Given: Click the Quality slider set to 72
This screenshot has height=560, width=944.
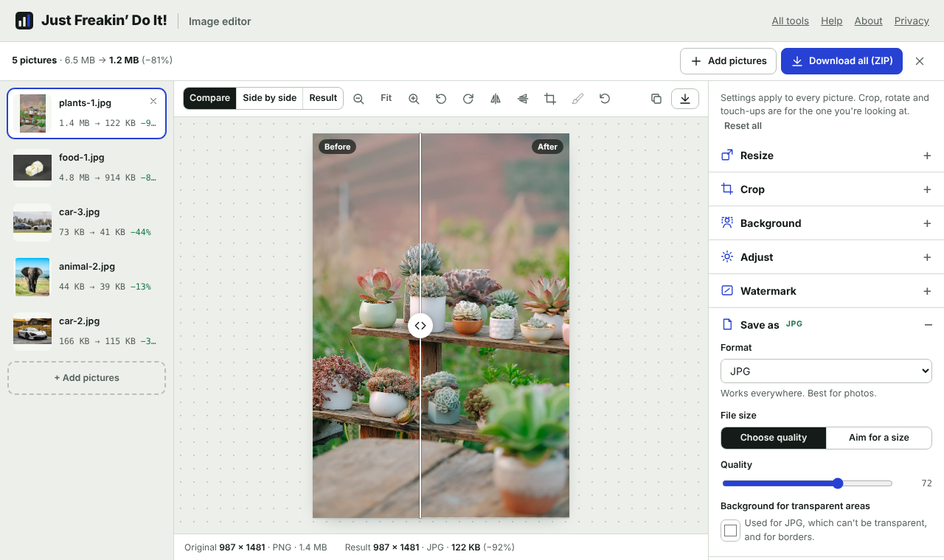Looking at the screenshot, I should point(808,483).
